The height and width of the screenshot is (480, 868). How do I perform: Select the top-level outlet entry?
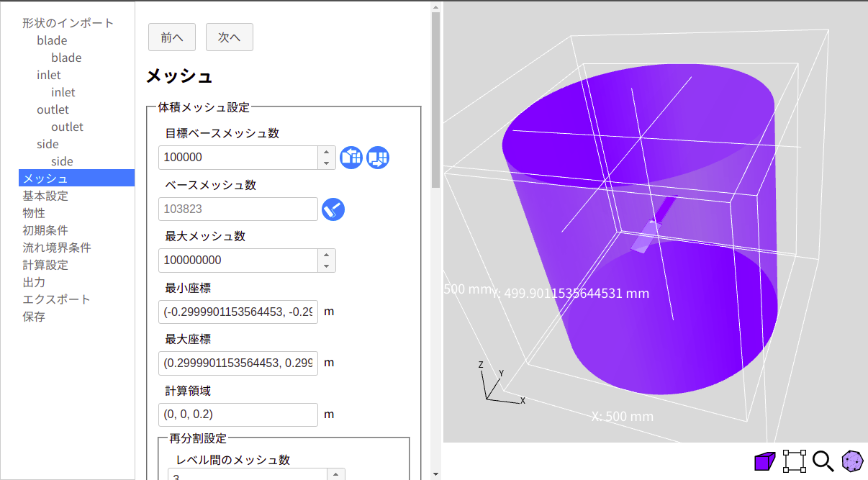click(53, 109)
